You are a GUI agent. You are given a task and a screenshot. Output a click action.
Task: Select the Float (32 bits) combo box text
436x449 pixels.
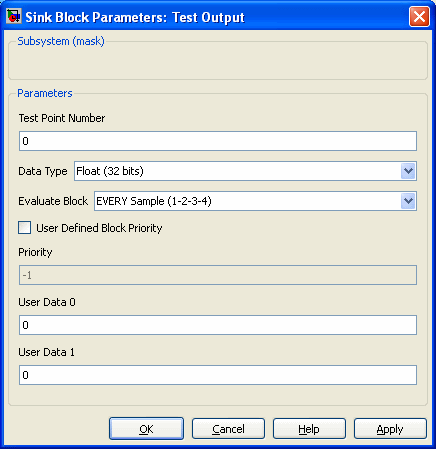(110, 171)
